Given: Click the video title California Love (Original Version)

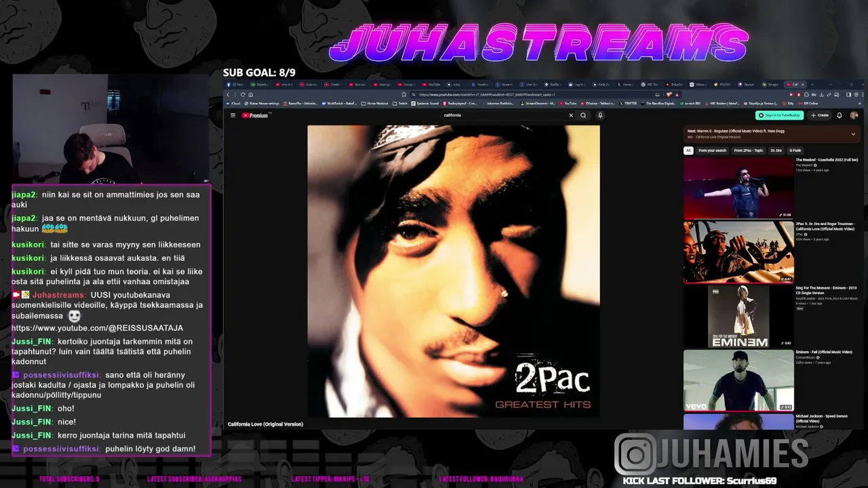Looking at the screenshot, I should tap(265, 424).
